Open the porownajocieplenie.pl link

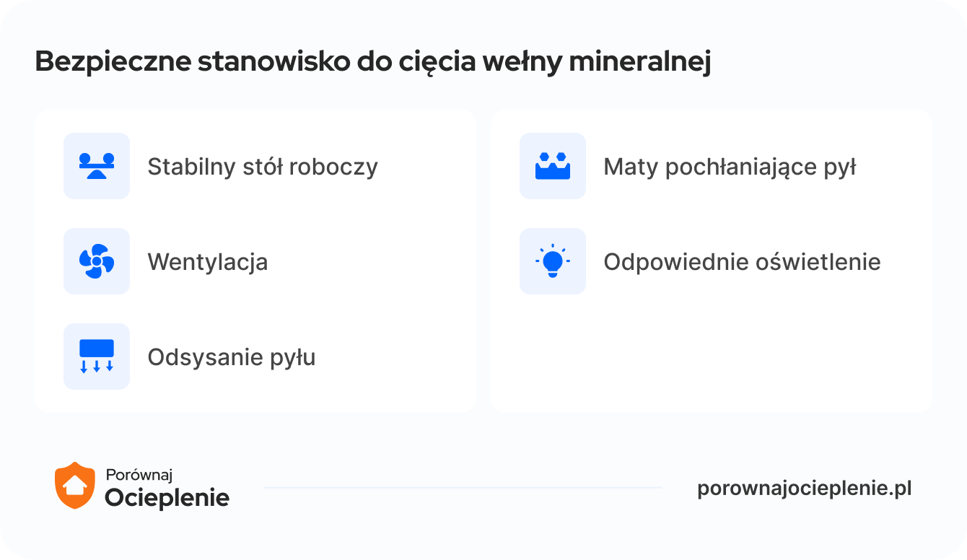pos(804,489)
